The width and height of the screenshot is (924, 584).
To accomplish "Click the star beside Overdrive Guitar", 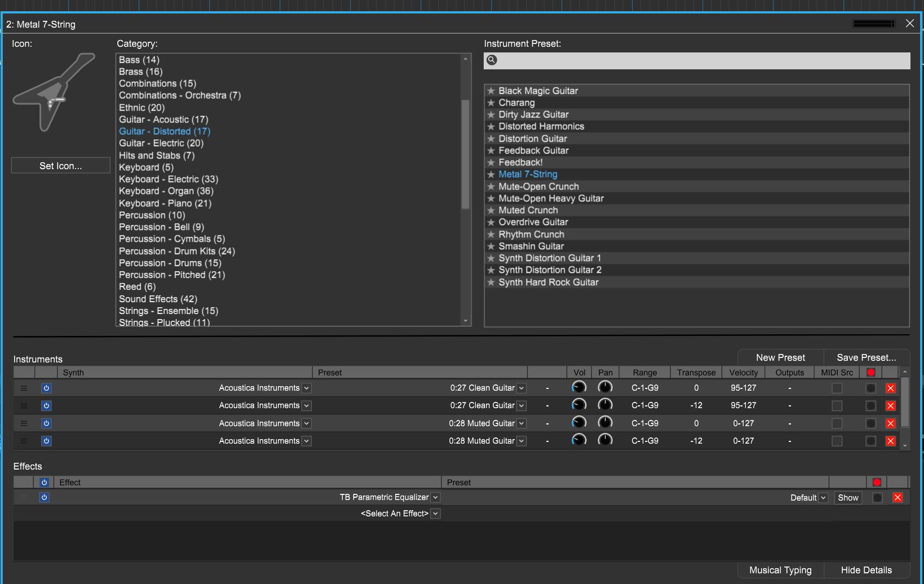I will pyautogui.click(x=491, y=222).
